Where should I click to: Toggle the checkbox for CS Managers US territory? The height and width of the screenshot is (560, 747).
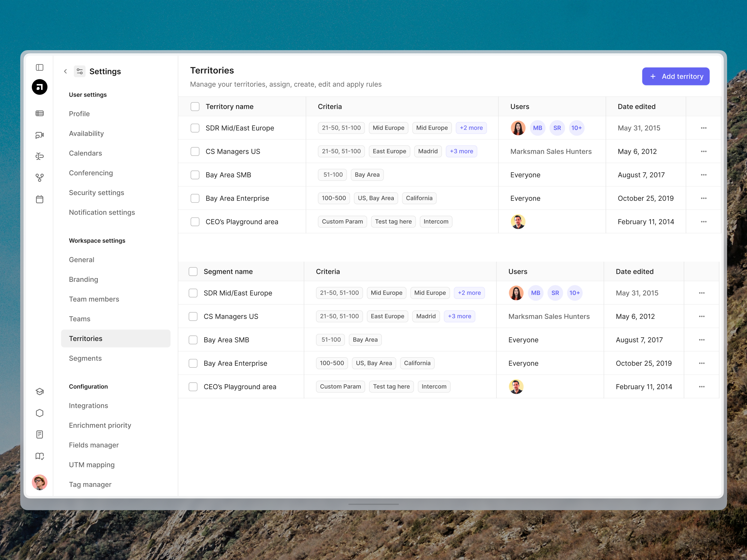point(195,151)
